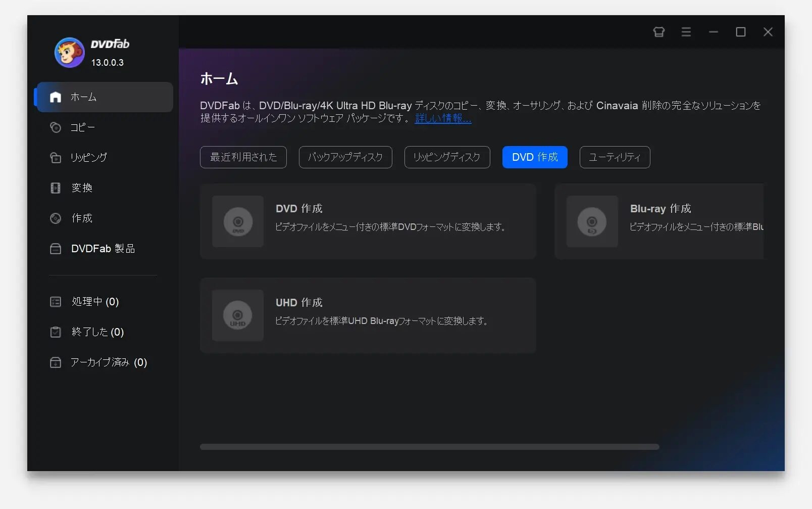Select the ホーム sidebar item
Image resolution: width=812 pixels, height=509 pixels.
pyautogui.click(x=105, y=97)
